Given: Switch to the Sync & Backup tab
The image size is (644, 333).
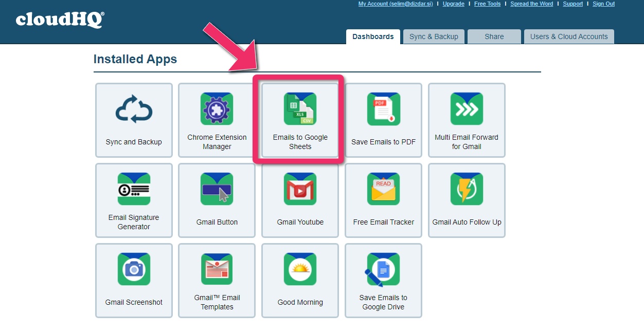Looking at the screenshot, I should tap(434, 36).
